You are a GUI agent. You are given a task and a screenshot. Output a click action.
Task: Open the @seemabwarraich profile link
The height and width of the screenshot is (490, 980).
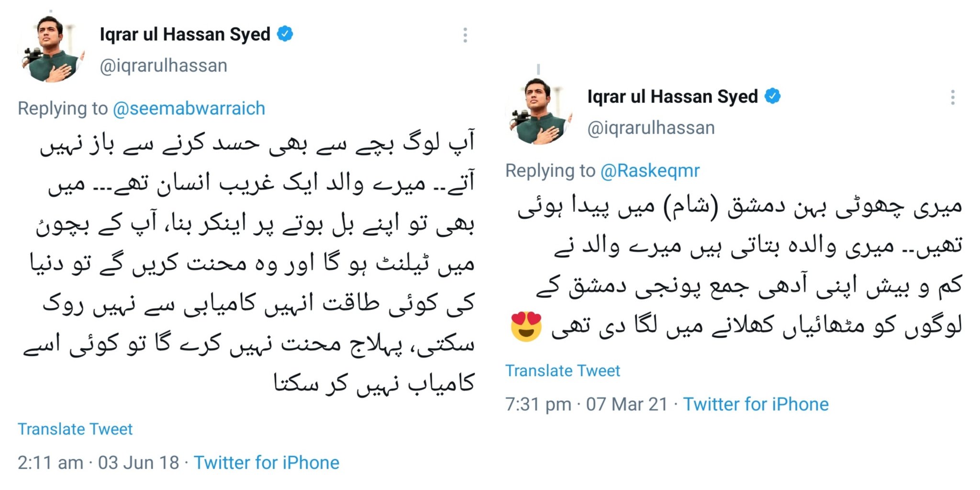tap(189, 109)
